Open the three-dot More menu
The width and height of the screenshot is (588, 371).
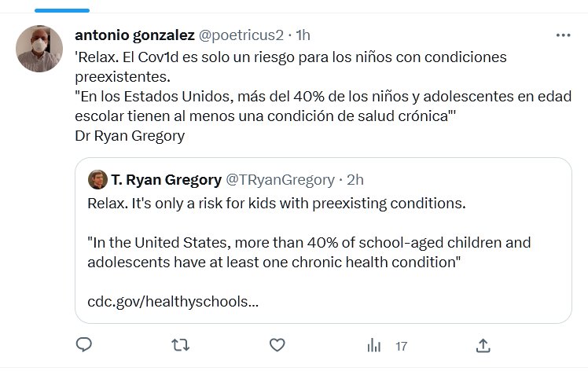pyautogui.click(x=563, y=36)
